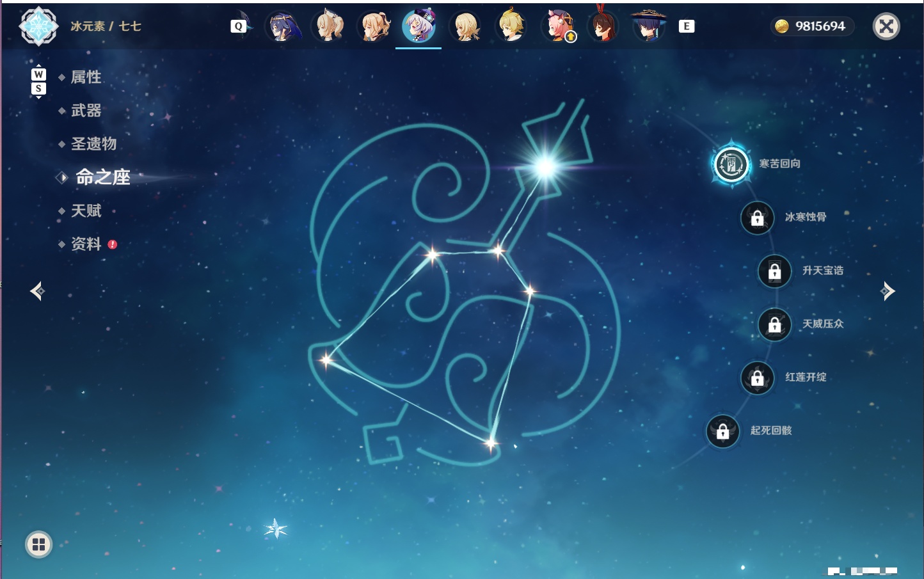Switch to the blonde female Traveler portrait

click(466, 27)
